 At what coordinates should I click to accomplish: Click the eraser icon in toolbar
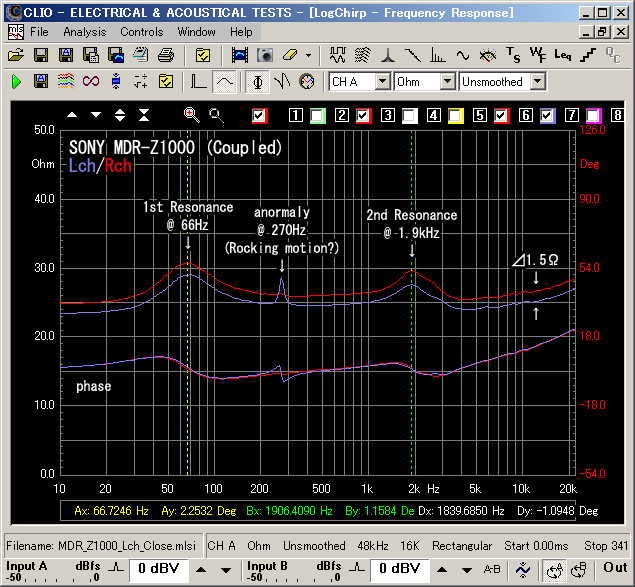tap(290, 55)
